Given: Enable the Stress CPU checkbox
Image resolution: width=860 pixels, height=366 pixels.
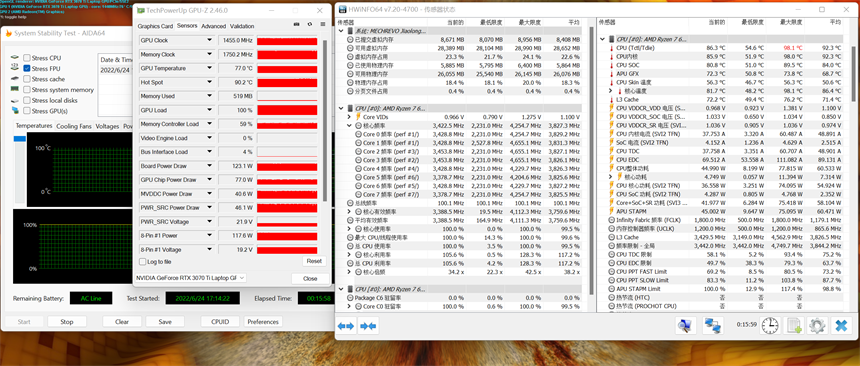Looking at the screenshot, I should (x=26, y=58).
